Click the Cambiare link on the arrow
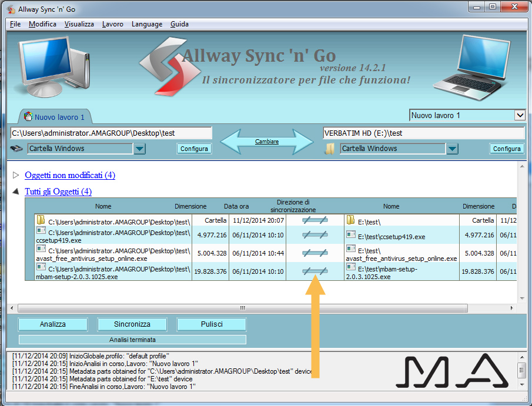Screen dimensions: 532x406 pyautogui.click(x=267, y=142)
